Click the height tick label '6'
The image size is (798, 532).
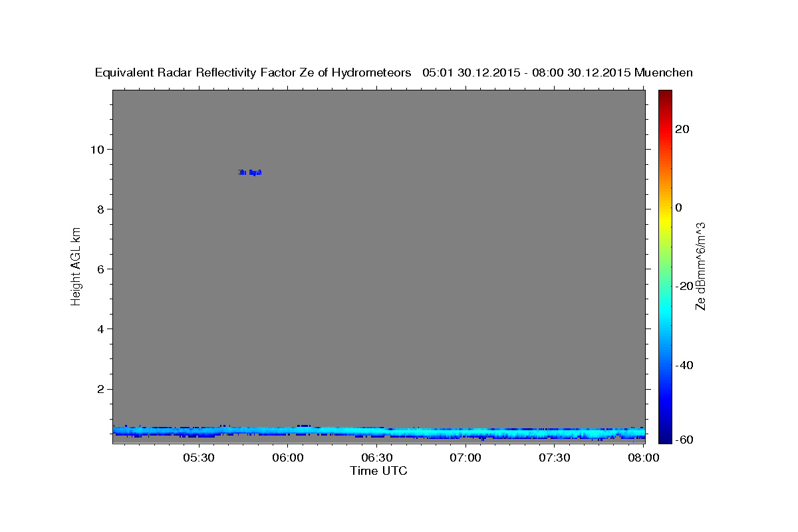pos(100,269)
